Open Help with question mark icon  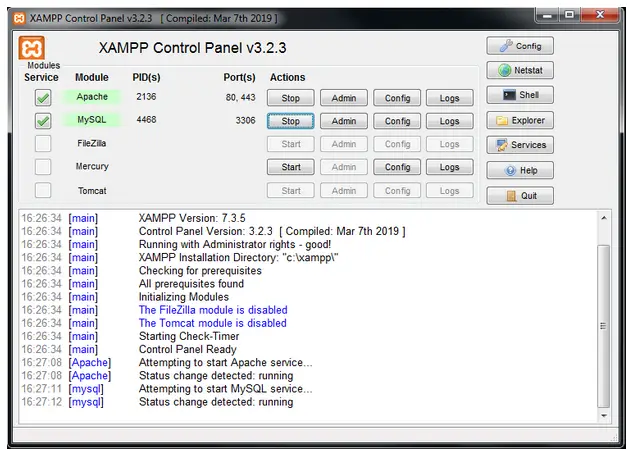point(520,170)
